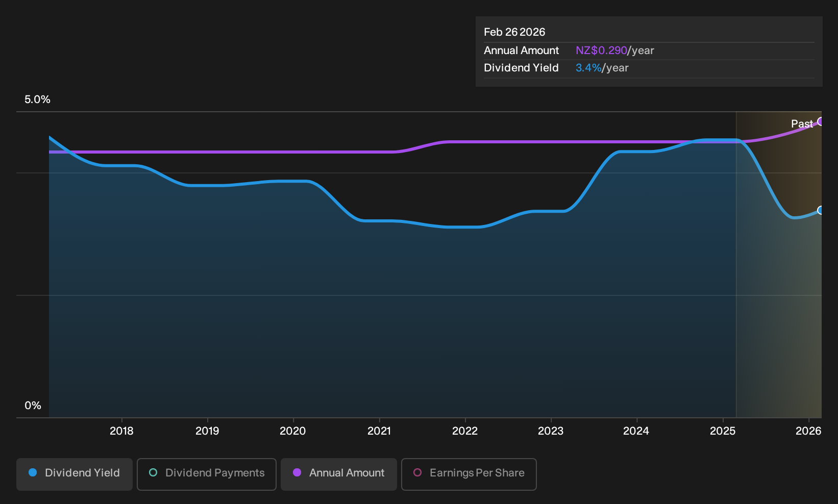Toggle the Annual Amount series
The image size is (838, 504).
[339, 474]
